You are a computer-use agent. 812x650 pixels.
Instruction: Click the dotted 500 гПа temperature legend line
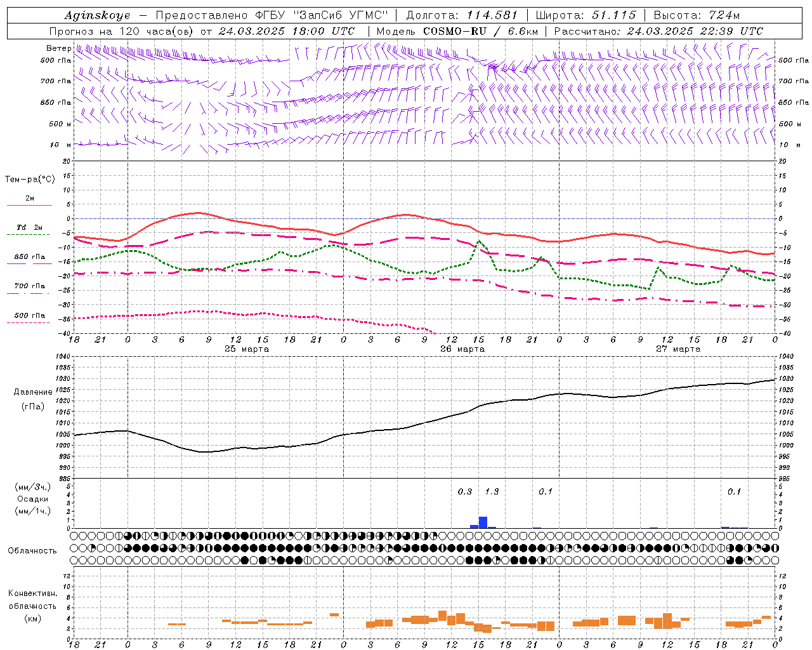tap(28, 322)
